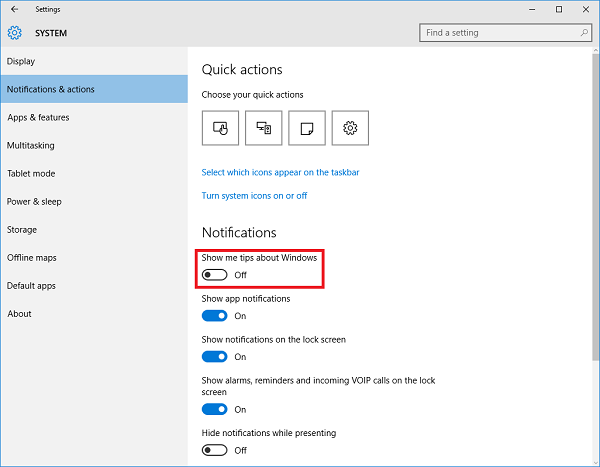This screenshot has height=467, width=600.
Task: Enable Hide notifications while presenting toggle
Action: pyautogui.click(x=214, y=450)
